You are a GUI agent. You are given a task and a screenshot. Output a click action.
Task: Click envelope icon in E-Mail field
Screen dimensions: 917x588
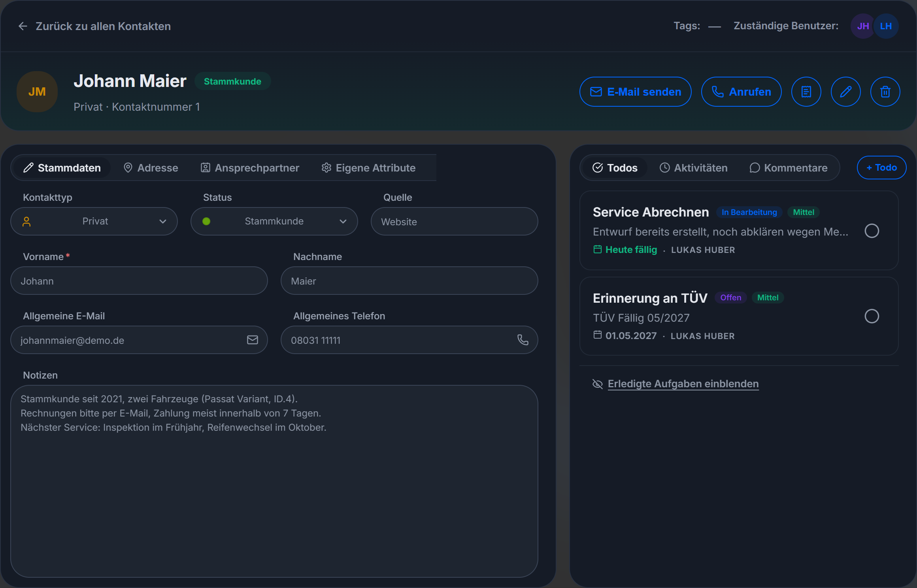(x=253, y=340)
